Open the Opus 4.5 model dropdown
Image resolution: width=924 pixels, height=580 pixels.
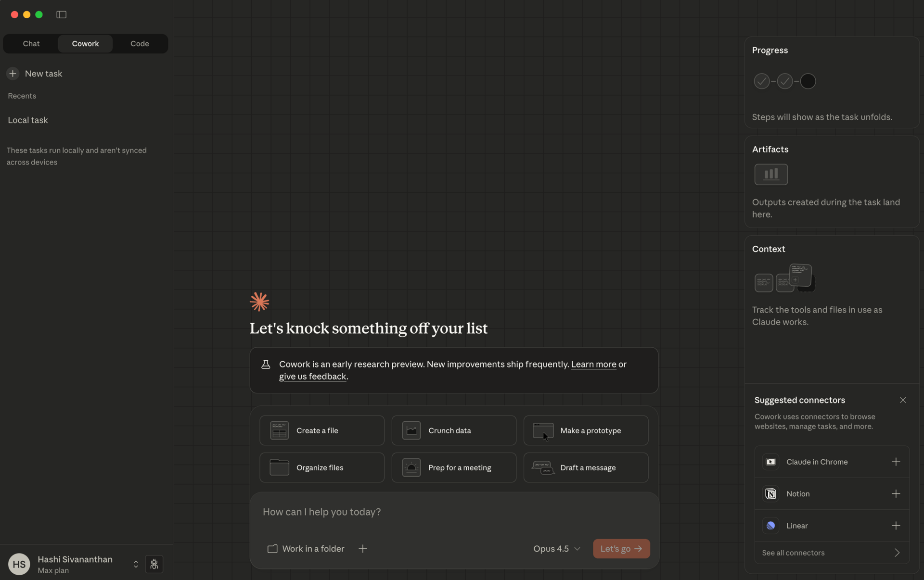[x=557, y=549]
